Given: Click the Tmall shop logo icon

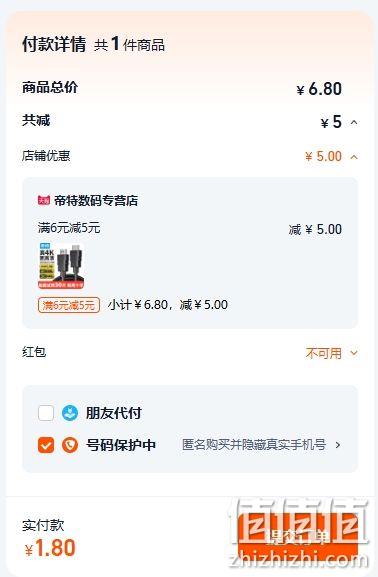Looking at the screenshot, I should [x=44, y=201].
